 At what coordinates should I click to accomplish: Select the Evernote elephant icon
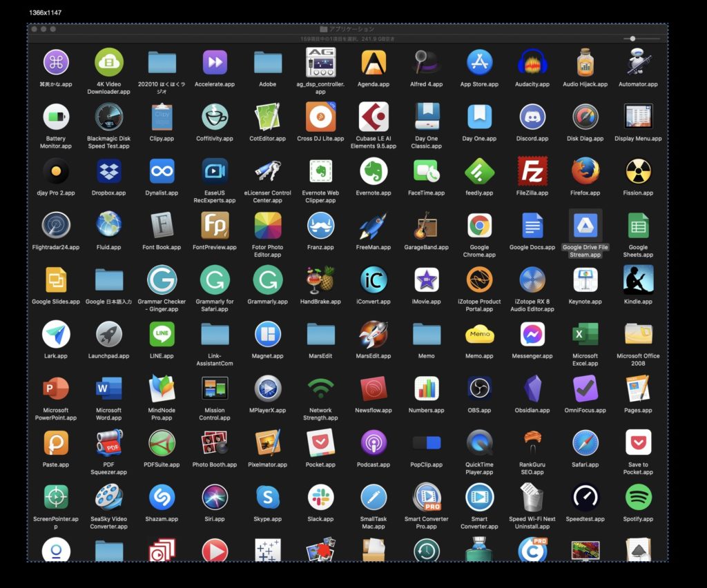click(374, 171)
